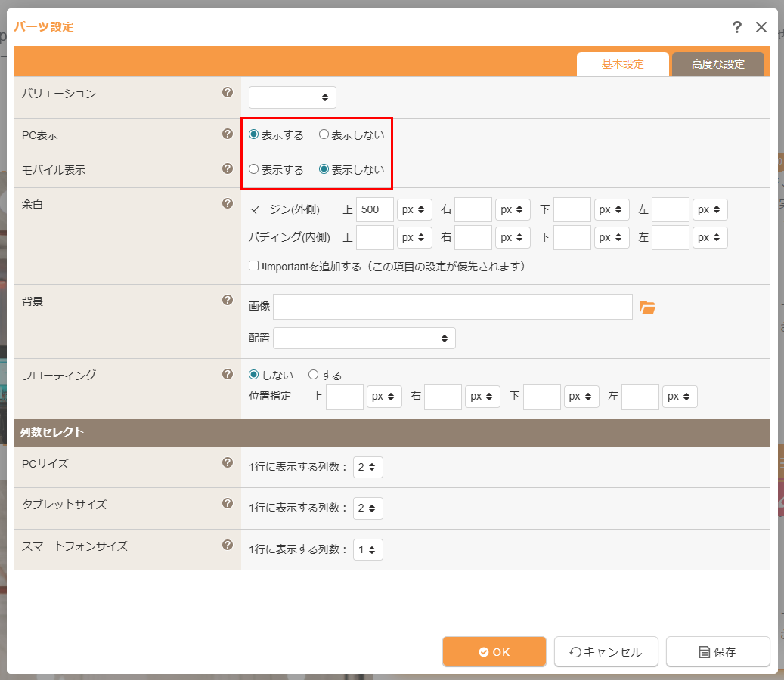Select PC表示 表示しない radio
The image size is (784, 680).
324,134
